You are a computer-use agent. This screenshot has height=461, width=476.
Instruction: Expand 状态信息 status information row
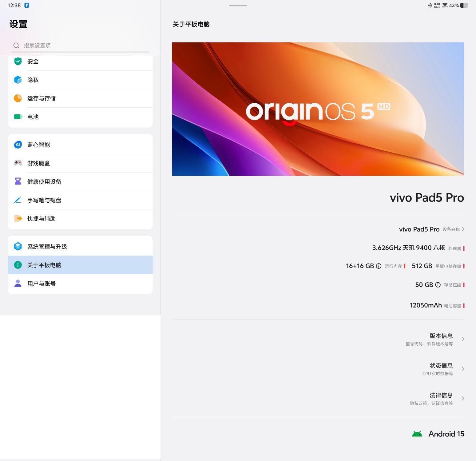click(x=441, y=369)
